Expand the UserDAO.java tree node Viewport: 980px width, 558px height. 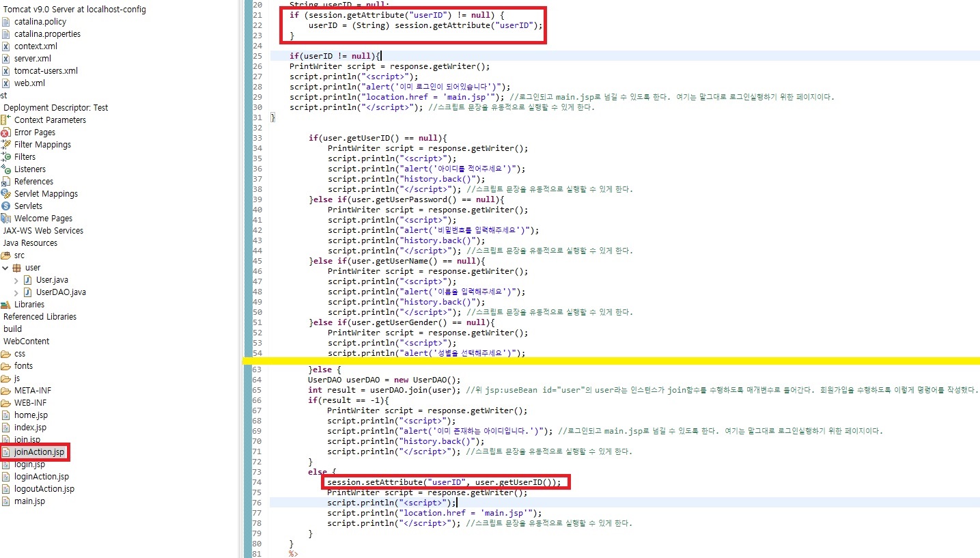point(16,292)
